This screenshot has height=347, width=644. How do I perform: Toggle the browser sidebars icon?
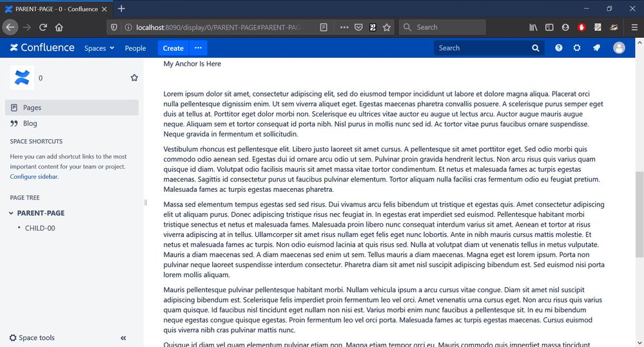point(549,27)
